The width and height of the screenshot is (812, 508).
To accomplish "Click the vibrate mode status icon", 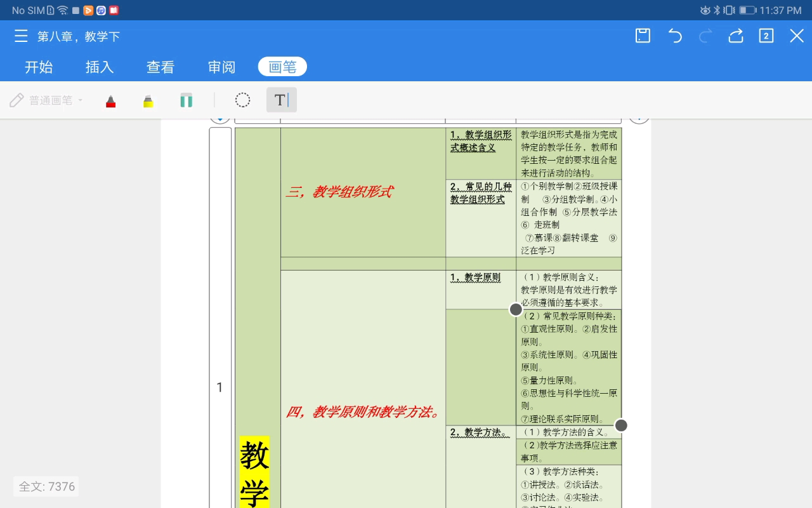I will pos(729,10).
